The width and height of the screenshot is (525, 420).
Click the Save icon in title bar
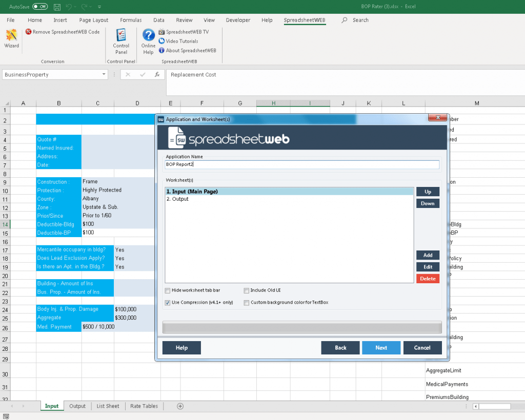click(x=57, y=7)
